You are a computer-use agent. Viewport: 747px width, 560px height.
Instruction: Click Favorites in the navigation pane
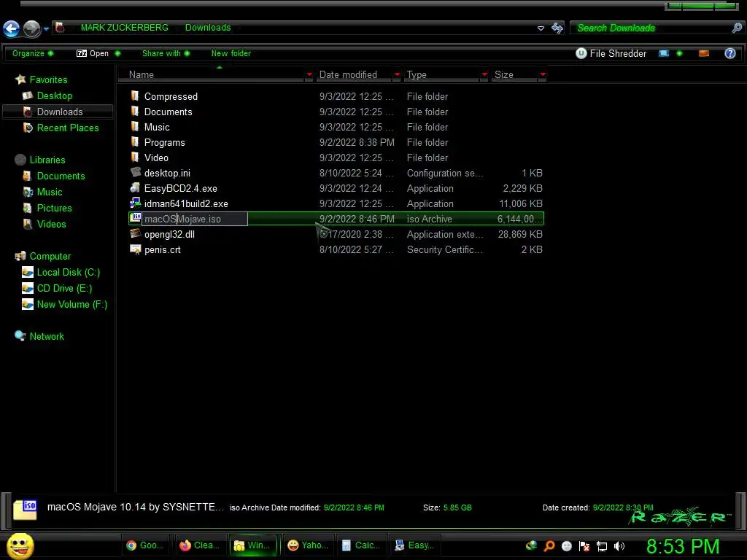pos(48,79)
